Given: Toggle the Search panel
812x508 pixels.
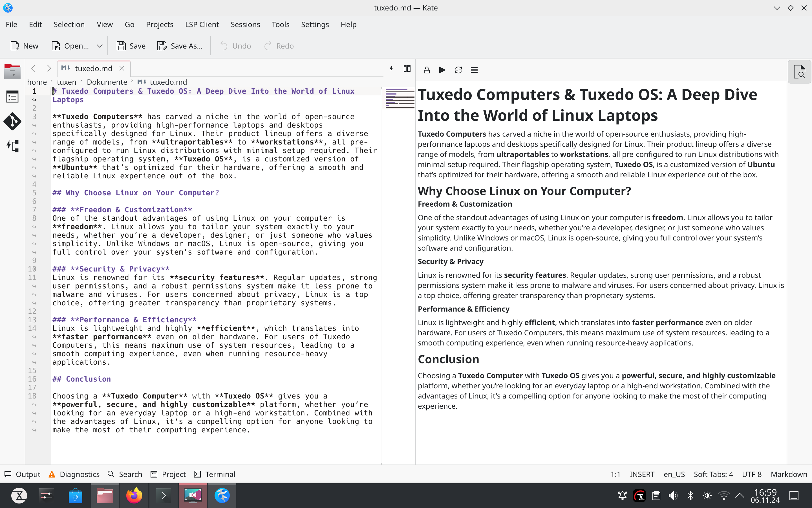Looking at the screenshot, I should pyautogui.click(x=125, y=474).
